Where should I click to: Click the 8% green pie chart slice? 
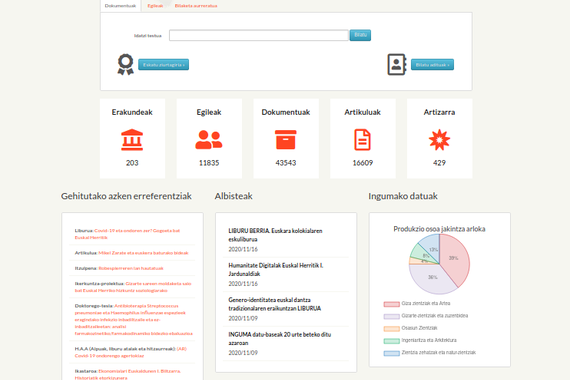[x=421, y=253]
